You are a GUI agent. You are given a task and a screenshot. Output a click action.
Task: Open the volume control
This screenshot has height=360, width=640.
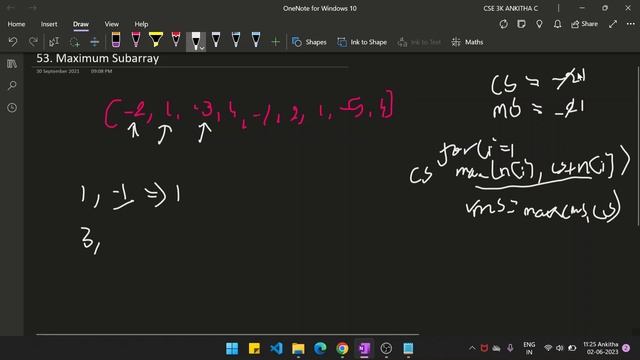click(560, 348)
